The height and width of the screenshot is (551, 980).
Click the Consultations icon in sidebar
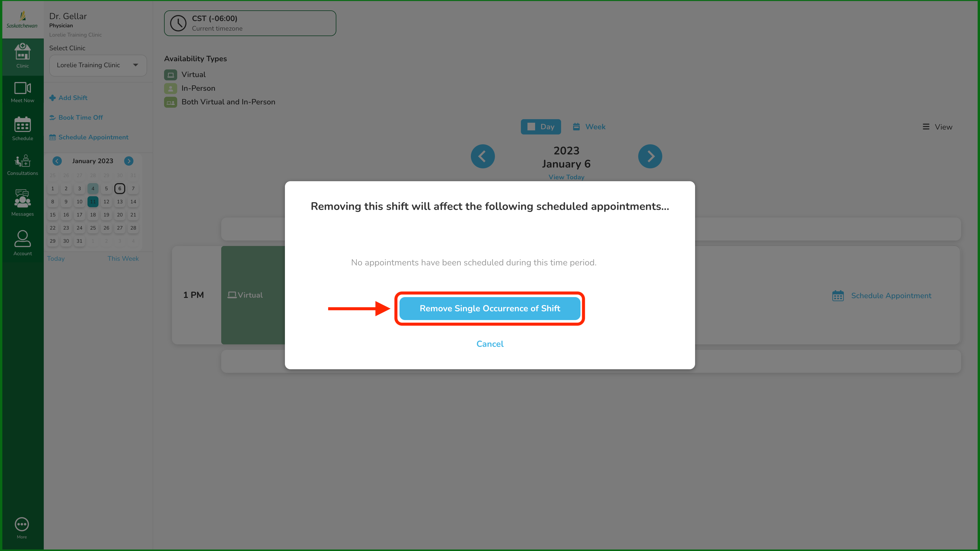coord(22,165)
